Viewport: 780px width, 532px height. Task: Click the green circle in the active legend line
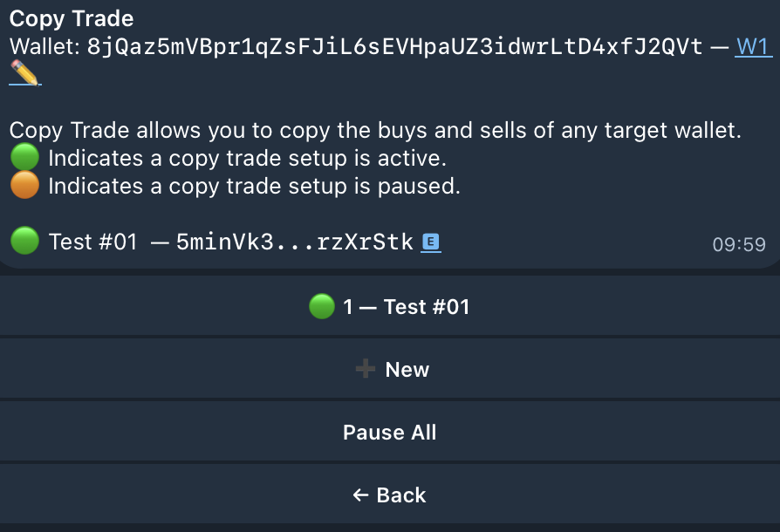click(24, 159)
